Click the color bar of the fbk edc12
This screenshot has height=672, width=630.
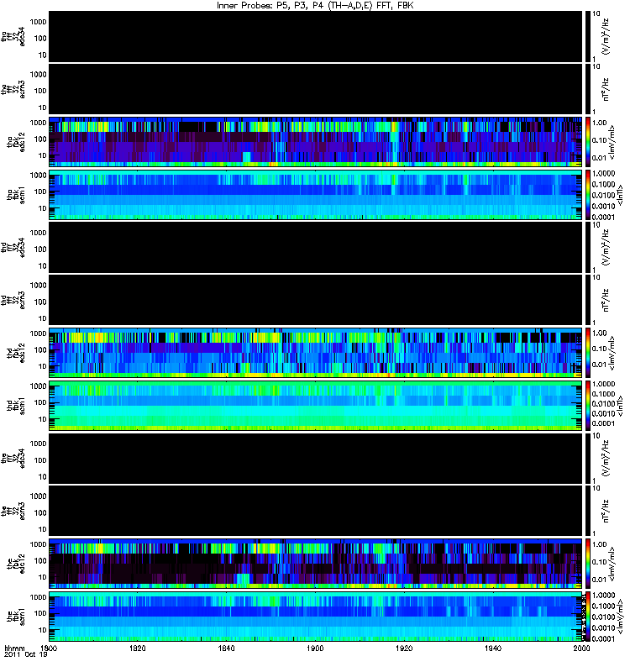click(587, 564)
